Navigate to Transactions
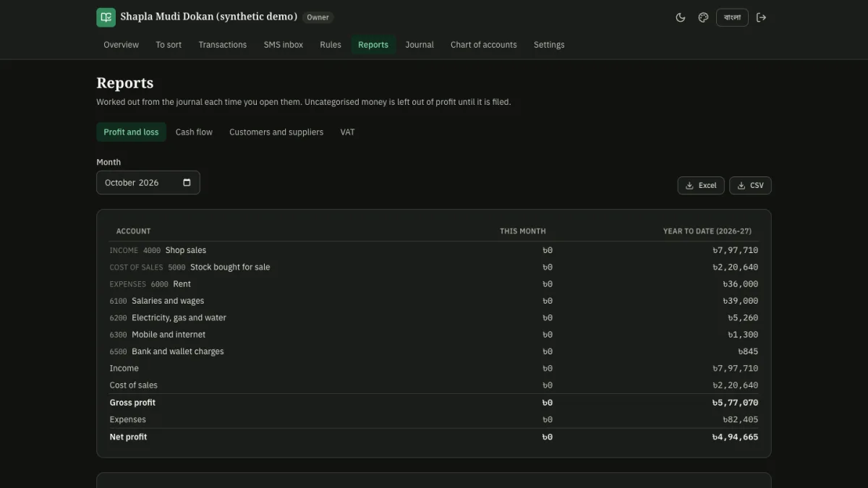The image size is (868, 488). pyautogui.click(x=223, y=45)
